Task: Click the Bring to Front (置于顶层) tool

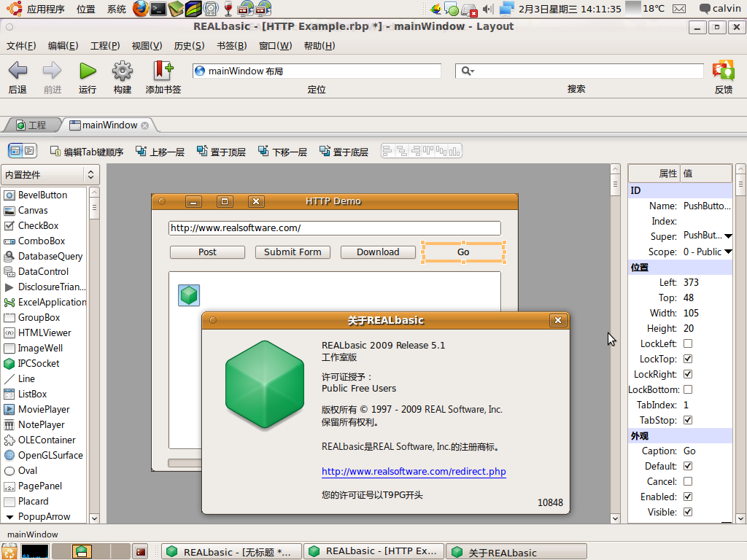Action: [221, 152]
